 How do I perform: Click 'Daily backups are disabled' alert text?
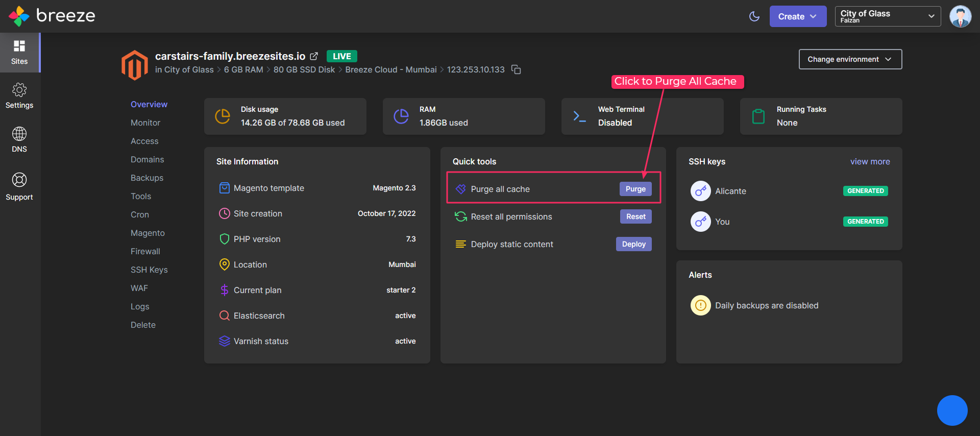(767, 305)
